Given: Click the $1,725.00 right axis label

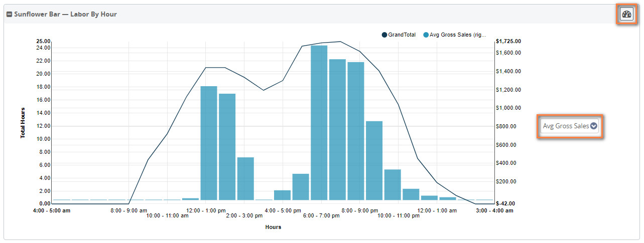Looking at the screenshot, I should coord(507,42).
